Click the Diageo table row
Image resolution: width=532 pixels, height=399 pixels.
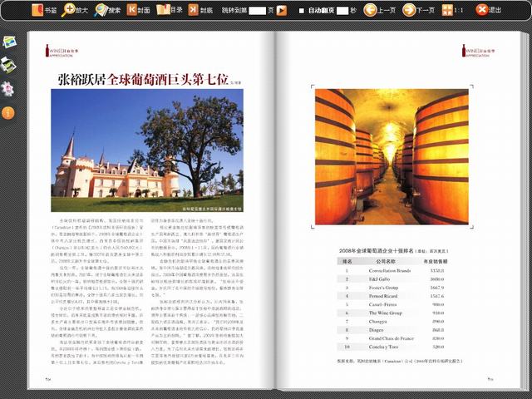392,330
